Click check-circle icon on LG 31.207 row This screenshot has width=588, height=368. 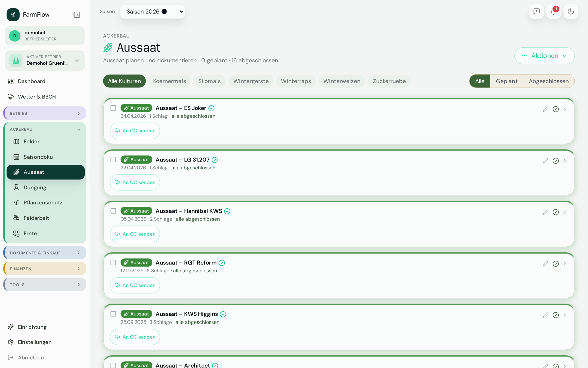[x=556, y=161]
